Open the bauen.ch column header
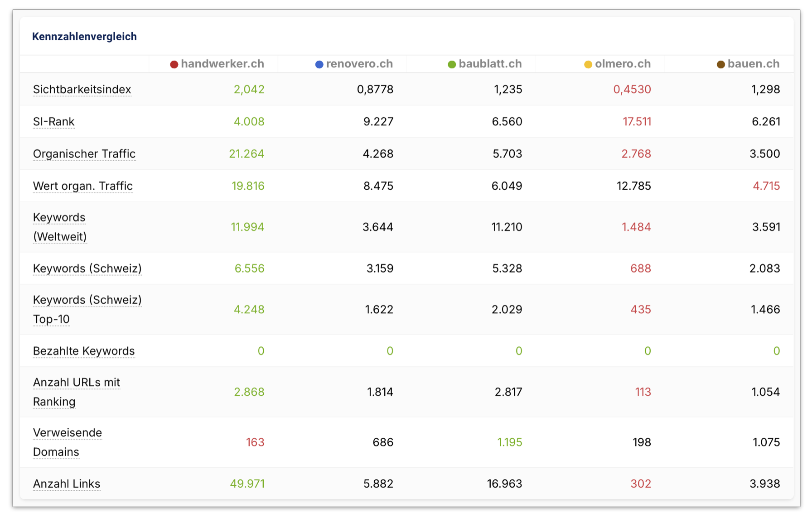This screenshot has height=517, width=812. click(x=754, y=64)
